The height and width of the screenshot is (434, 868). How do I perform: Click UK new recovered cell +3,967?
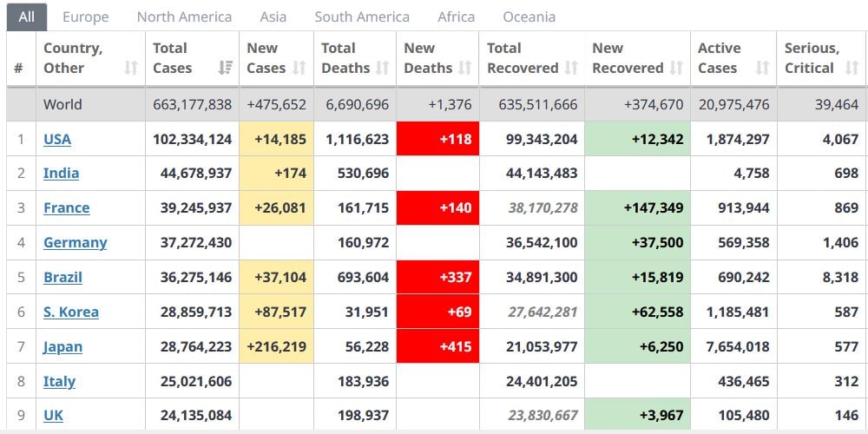(x=638, y=415)
